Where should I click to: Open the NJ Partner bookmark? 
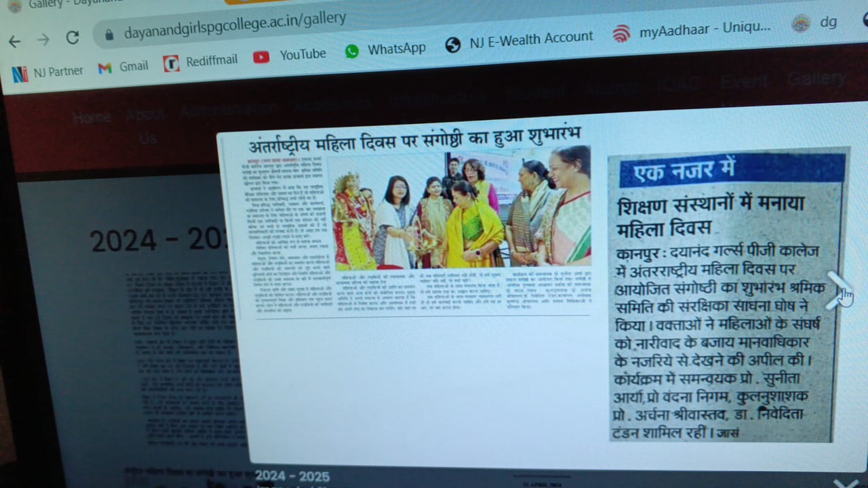point(47,72)
